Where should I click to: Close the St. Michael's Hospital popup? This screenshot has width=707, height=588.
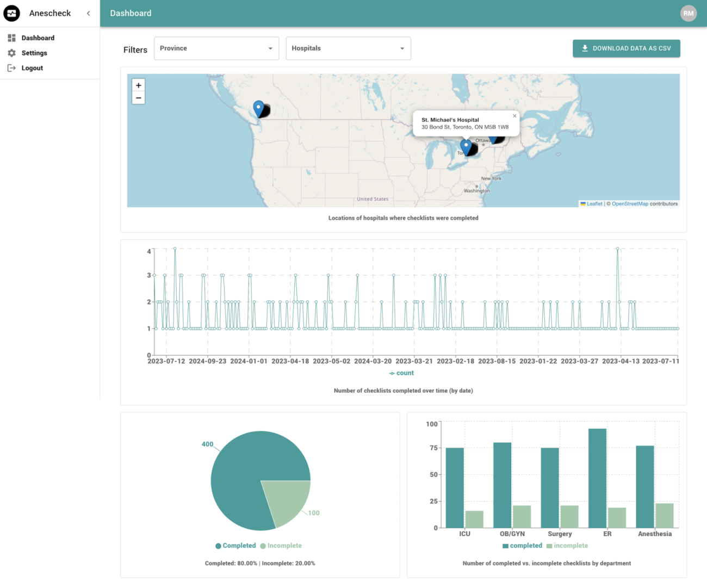(x=514, y=116)
